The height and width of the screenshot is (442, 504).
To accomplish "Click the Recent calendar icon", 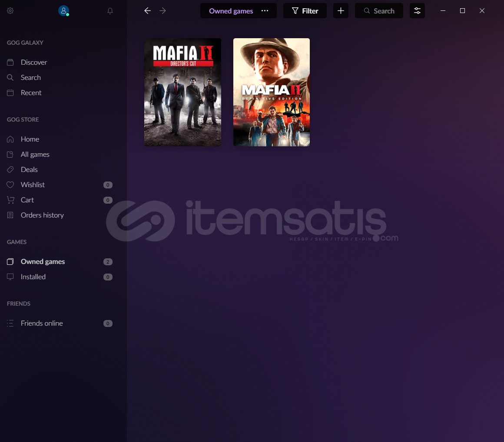I will click(10, 93).
